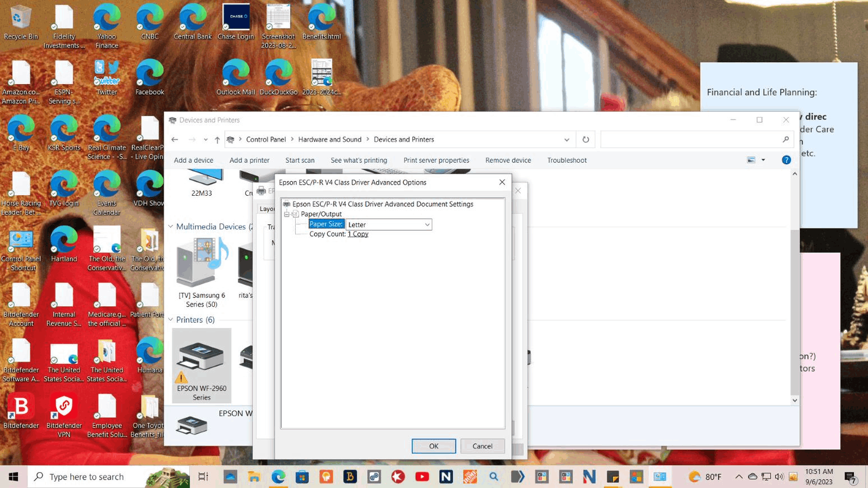Screen dimensions: 868x488
Task: Open Microsoft Store from the taskbar
Action: (x=302, y=477)
